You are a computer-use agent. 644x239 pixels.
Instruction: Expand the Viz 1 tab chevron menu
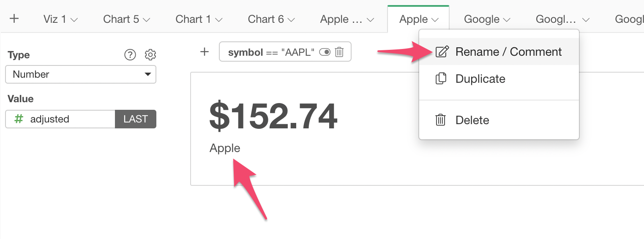74,20
